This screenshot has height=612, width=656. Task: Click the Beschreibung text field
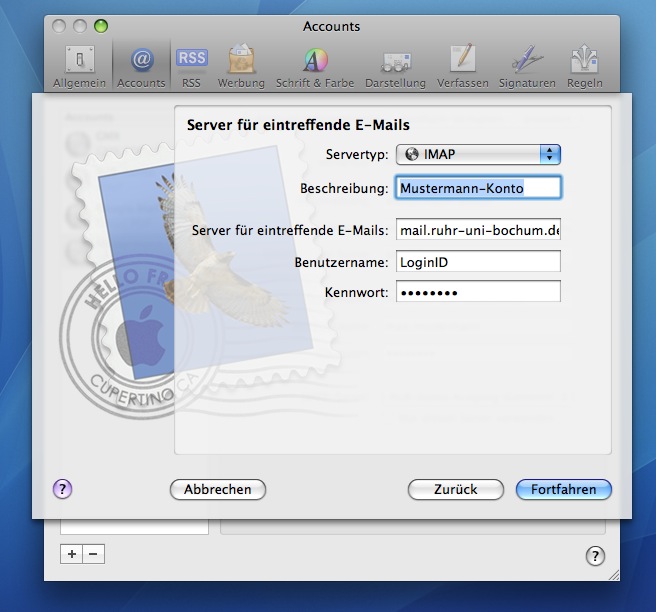(x=478, y=188)
